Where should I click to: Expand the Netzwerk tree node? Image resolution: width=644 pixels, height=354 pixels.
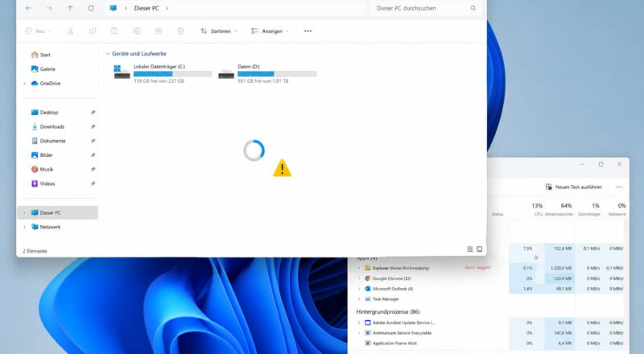(25, 227)
